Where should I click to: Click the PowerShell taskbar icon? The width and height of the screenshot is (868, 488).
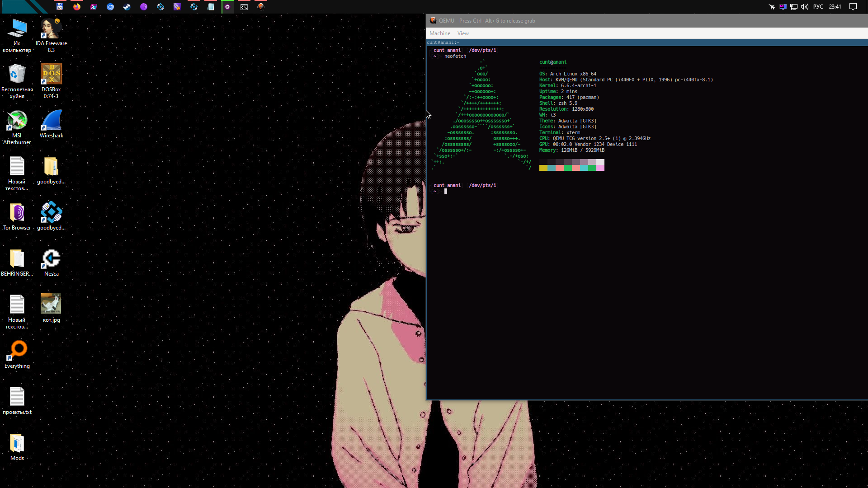point(94,7)
